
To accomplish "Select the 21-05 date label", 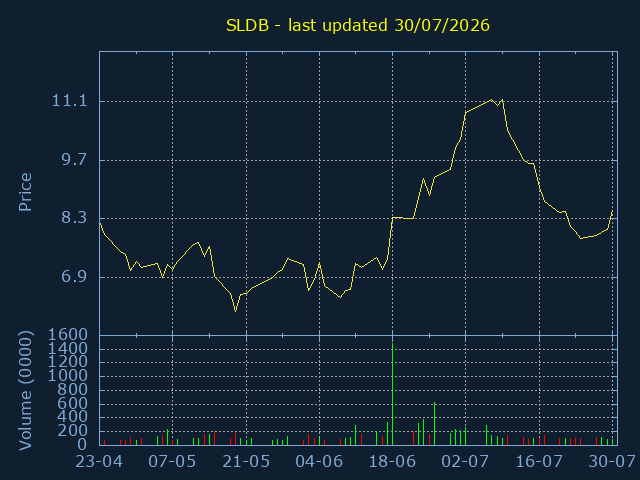I will point(246,462).
